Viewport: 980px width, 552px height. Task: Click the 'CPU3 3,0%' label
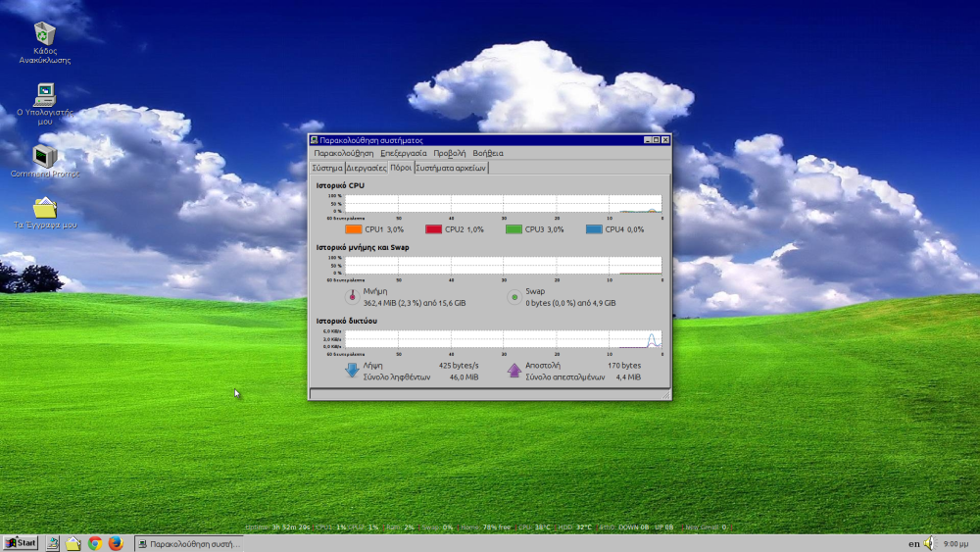544,229
